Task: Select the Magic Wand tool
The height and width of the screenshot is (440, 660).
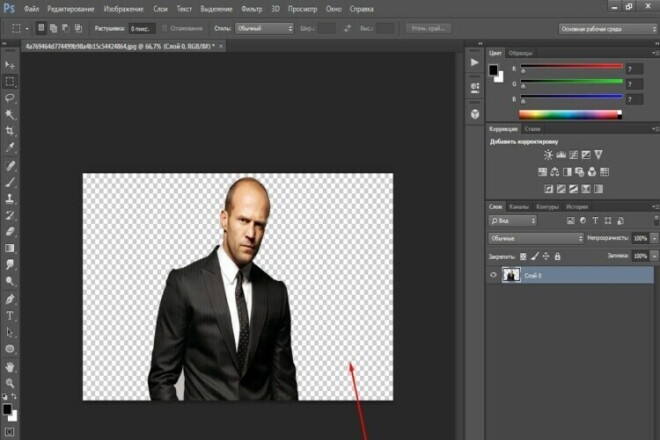Action: [10, 115]
